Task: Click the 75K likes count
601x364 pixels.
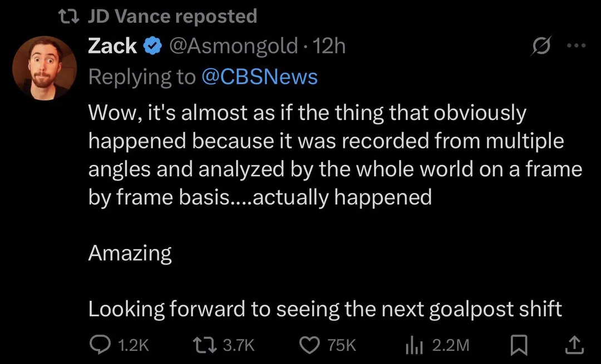Action: pyautogui.click(x=342, y=346)
